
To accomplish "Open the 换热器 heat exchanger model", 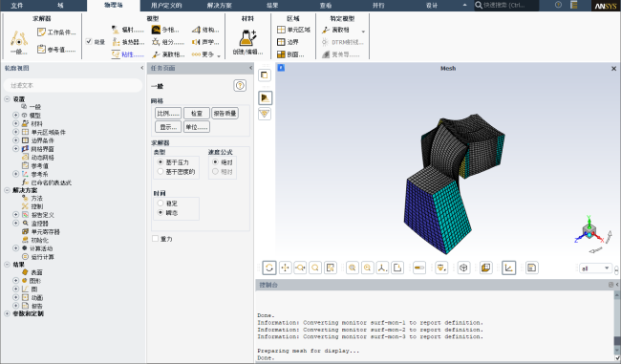I will point(128,42).
